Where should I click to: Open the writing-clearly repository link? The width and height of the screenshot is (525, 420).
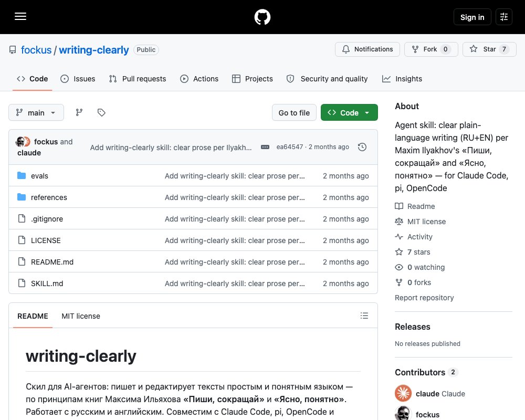pyautogui.click(x=94, y=50)
